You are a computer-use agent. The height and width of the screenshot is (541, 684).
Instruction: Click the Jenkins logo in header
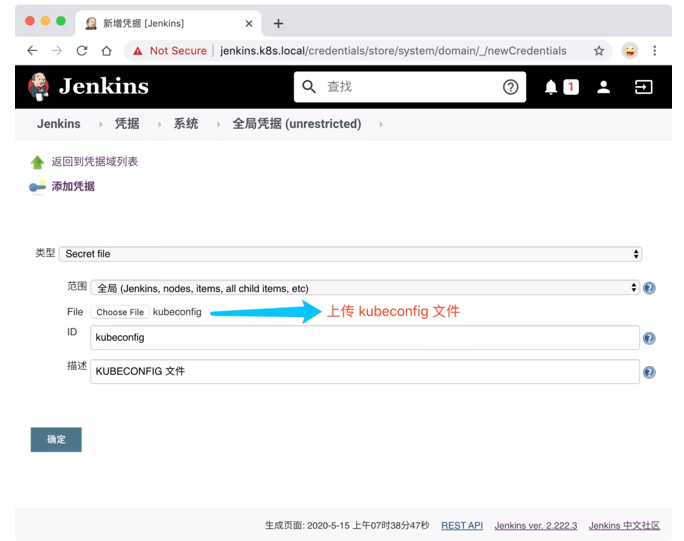coord(88,87)
